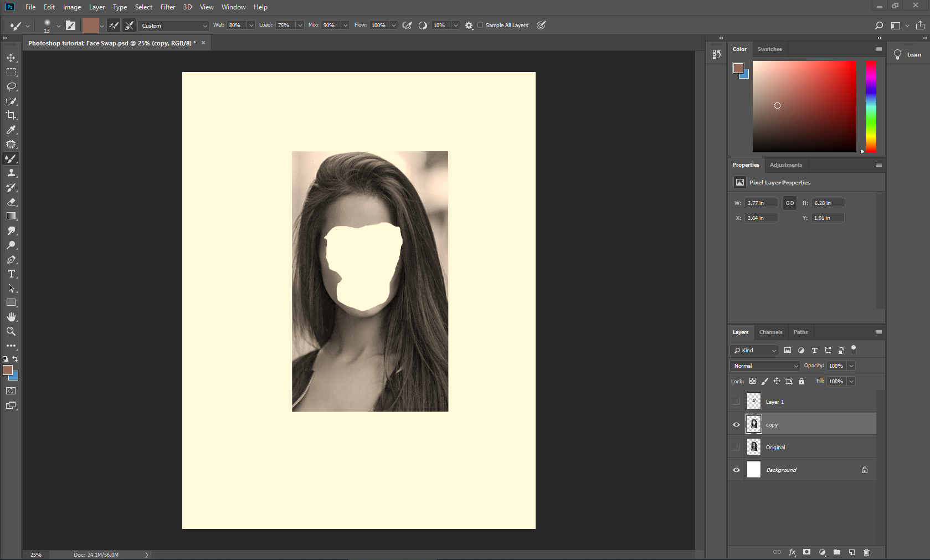Expand layer Fill dropdown arrow
Screen dimensions: 930x560
[x=851, y=381]
